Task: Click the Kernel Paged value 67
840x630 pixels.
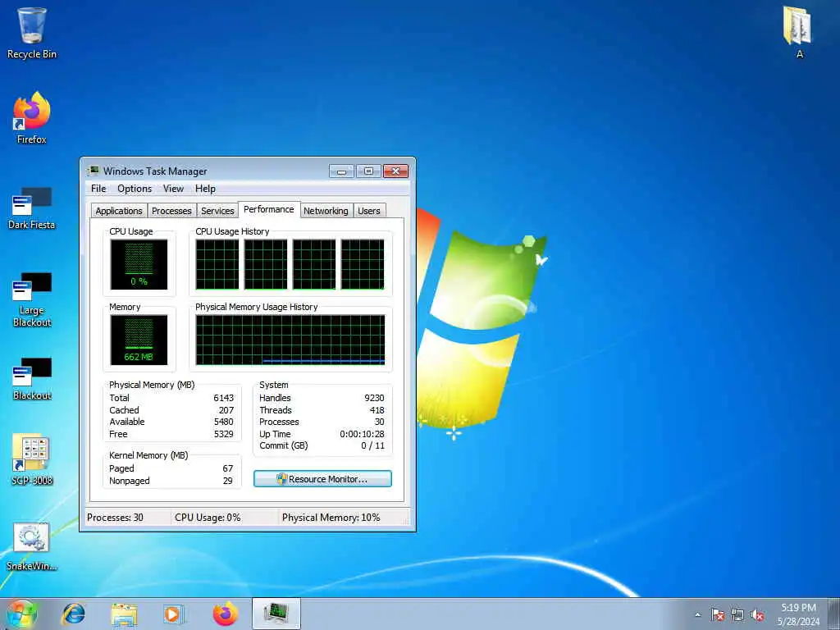Action: point(228,468)
